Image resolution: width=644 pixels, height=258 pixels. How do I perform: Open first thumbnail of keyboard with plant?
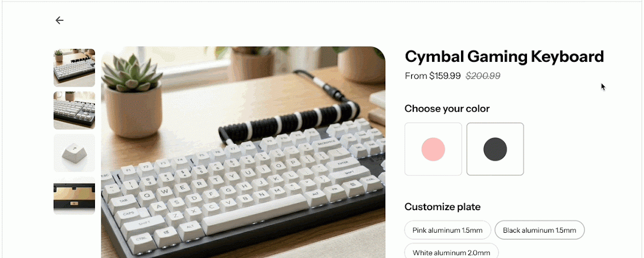click(x=74, y=68)
